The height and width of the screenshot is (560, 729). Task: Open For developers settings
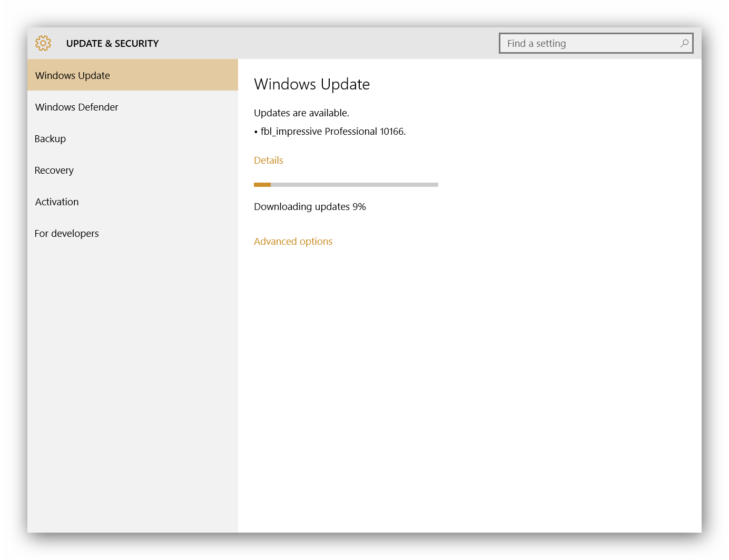coord(133,233)
